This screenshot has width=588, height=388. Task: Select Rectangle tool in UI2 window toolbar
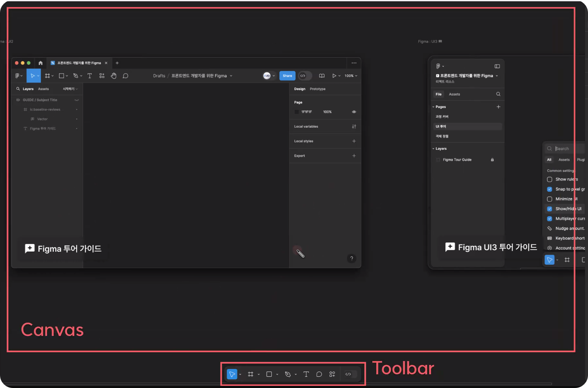coord(61,76)
